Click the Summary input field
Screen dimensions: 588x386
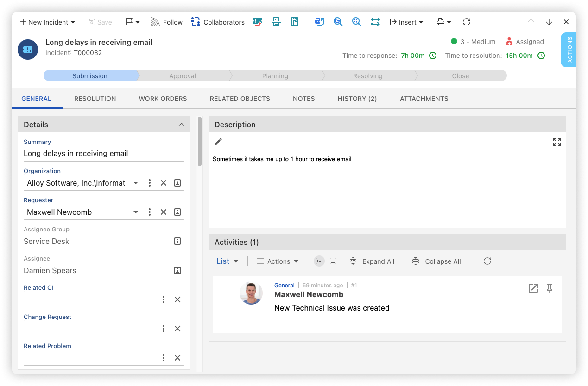104,154
